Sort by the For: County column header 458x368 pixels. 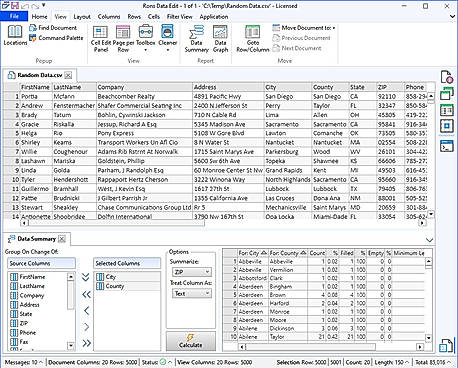288,253
